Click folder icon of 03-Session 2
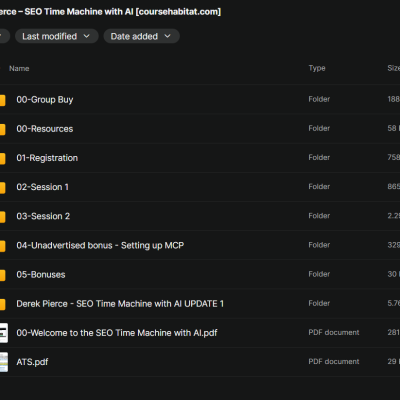Screen dimensions: 400x400 coord(2,217)
